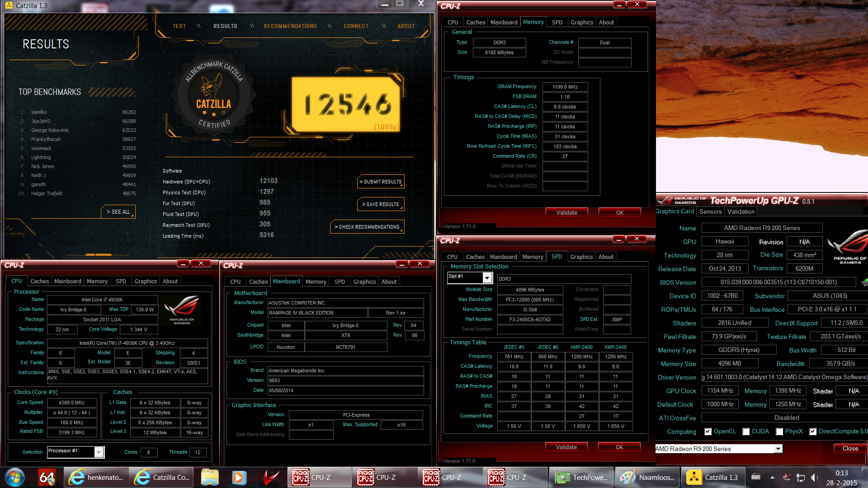This screenshot has height=488, width=868.
Task: Activate the Catzilla 1.3 taskbar button
Action: (x=713, y=477)
